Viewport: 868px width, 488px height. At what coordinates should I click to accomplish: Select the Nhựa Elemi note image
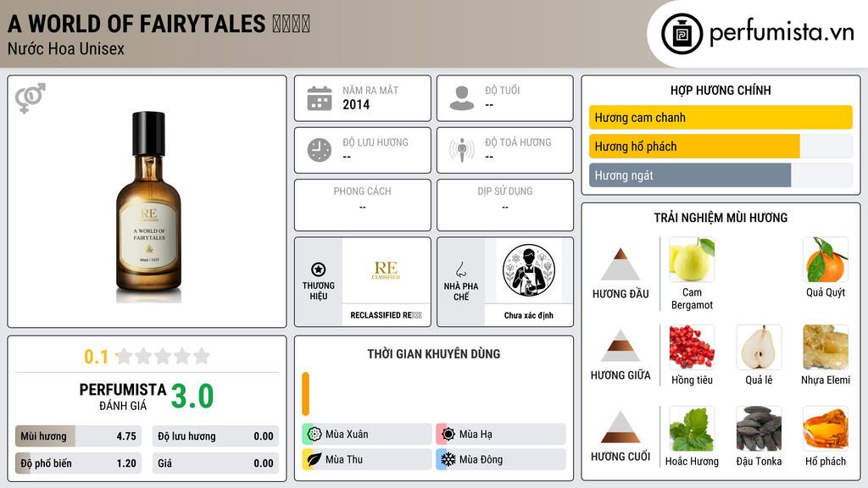(x=826, y=347)
